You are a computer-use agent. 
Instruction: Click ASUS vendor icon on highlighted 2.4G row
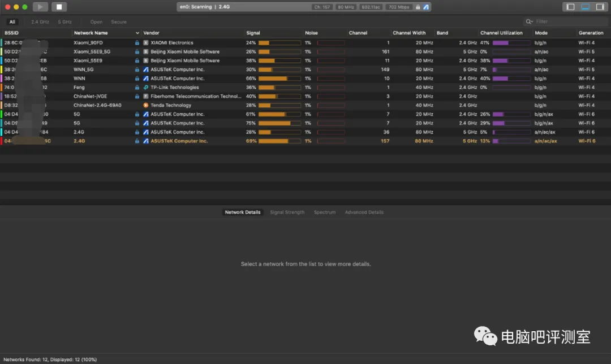pyautogui.click(x=146, y=141)
